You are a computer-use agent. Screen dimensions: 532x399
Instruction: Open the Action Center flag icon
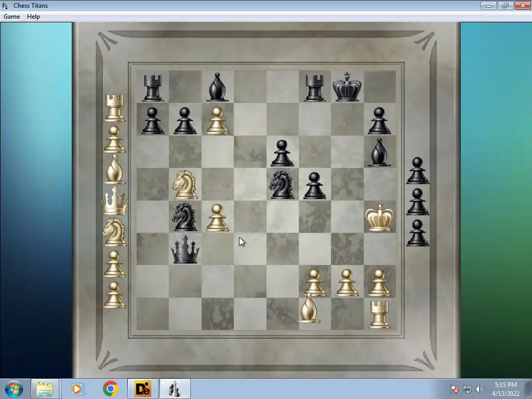454,389
